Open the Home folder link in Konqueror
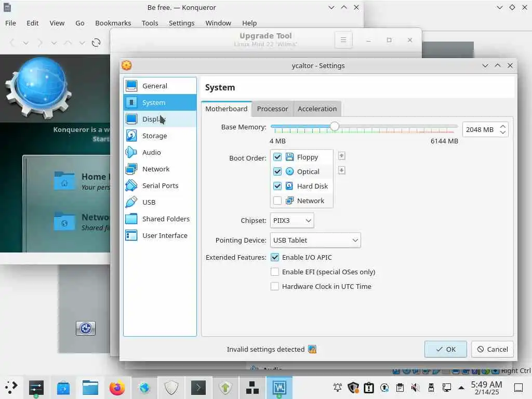Image resolution: width=532 pixels, height=399 pixels. [x=82, y=181]
